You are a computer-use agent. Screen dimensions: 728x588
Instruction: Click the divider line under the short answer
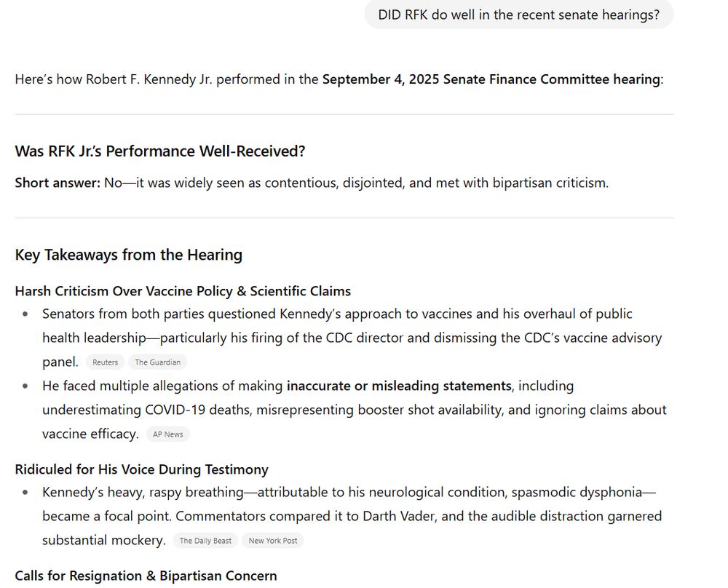tap(344, 218)
